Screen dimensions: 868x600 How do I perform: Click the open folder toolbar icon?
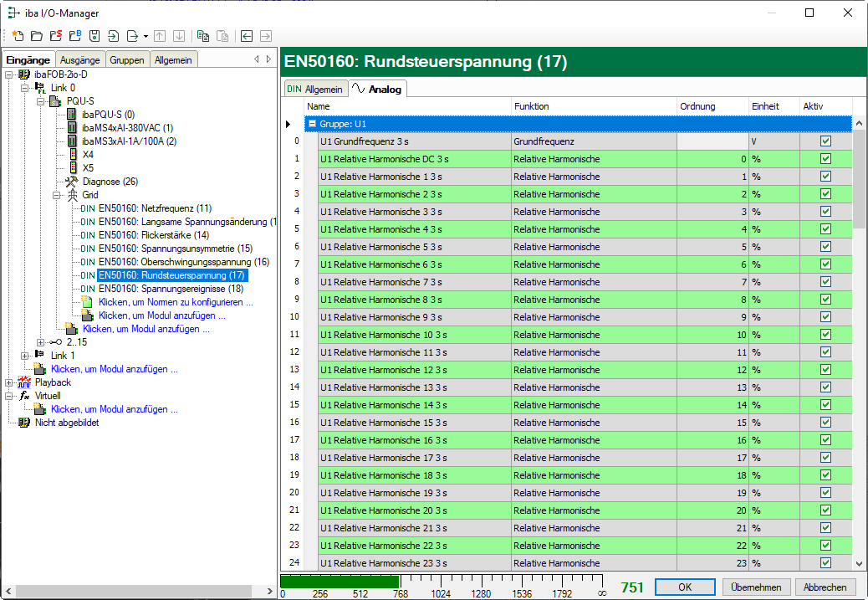point(36,36)
